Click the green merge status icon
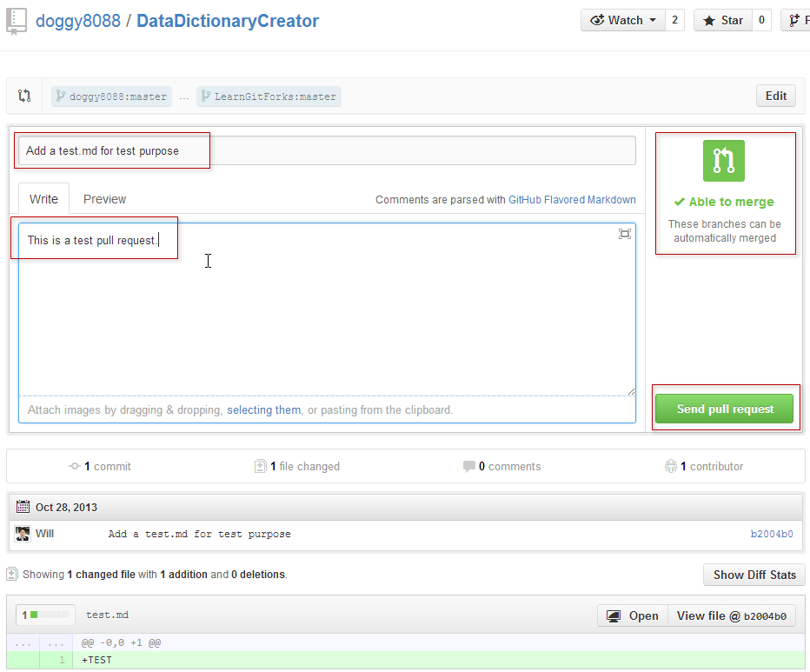The width and height of the screenshot is (810, 672). (724, 161)
